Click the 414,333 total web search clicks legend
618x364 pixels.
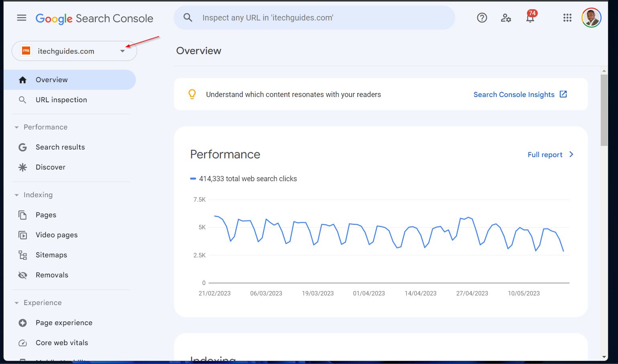[243, 179]
